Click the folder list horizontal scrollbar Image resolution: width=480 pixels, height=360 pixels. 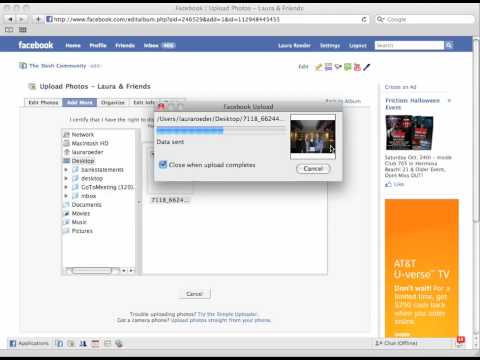(92, 271)
